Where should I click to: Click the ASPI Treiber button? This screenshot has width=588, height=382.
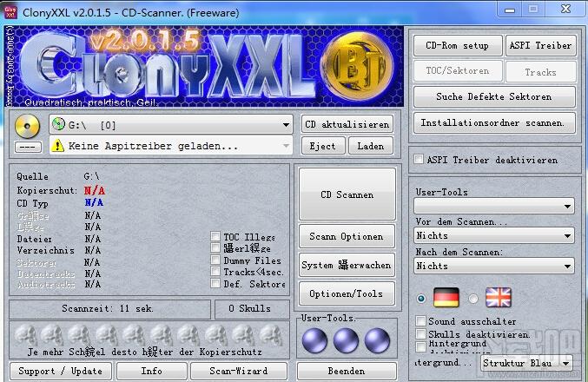tap(540, 46)
